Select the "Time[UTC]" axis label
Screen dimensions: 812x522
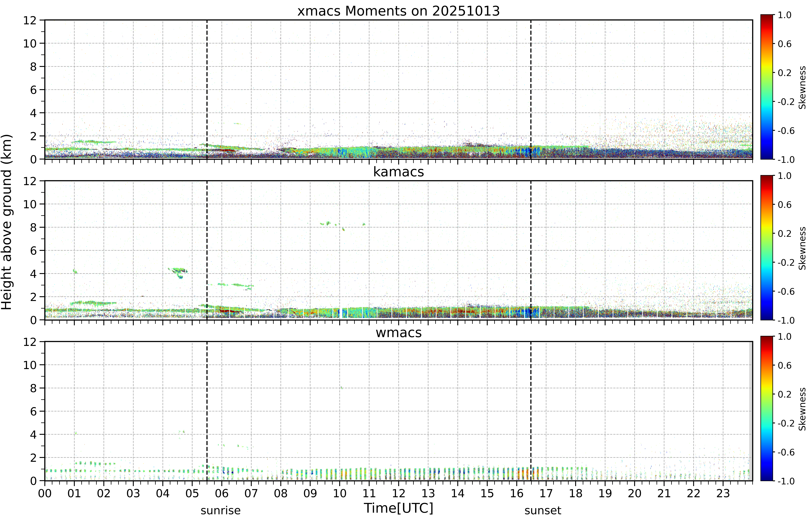pos(399,508)
